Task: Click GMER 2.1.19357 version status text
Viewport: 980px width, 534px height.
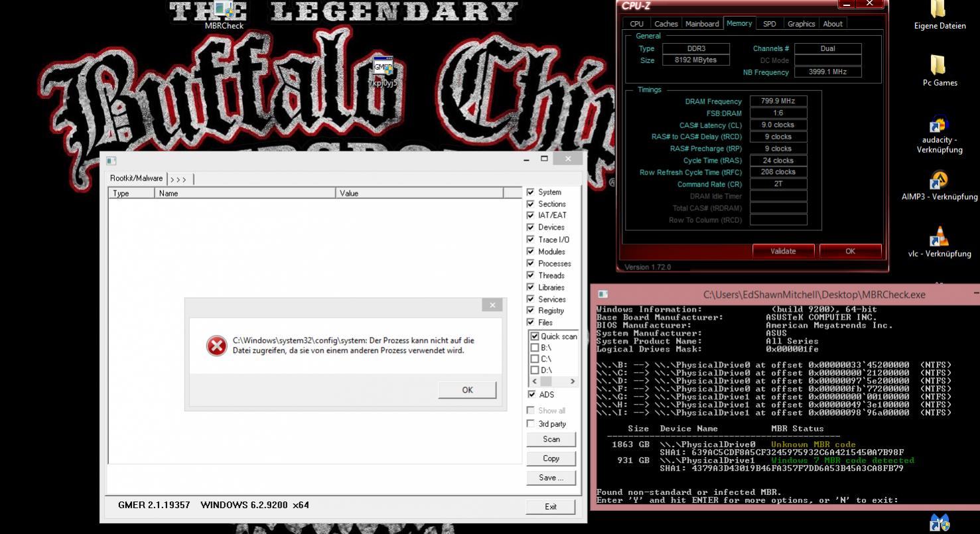Action: coord(154,505)
